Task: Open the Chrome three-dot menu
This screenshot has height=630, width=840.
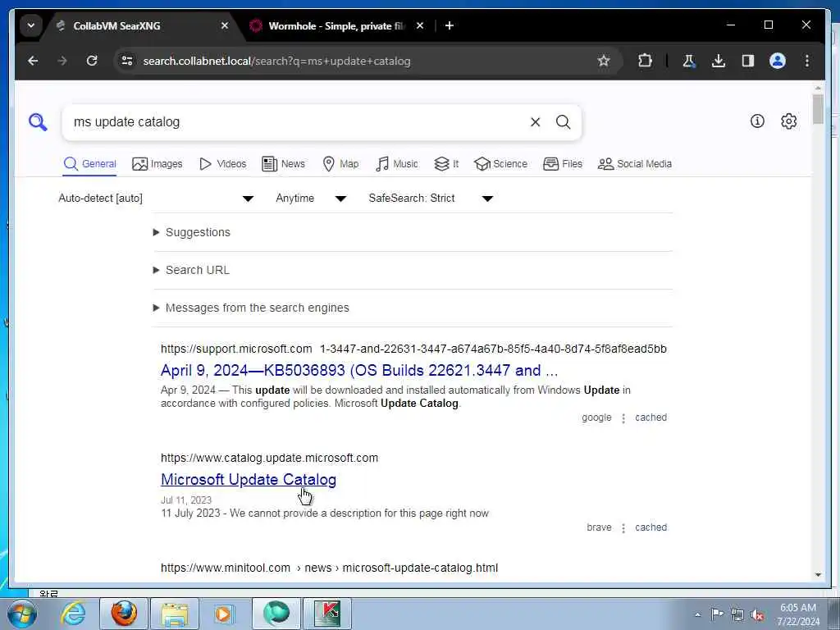Action: [807, 61]
